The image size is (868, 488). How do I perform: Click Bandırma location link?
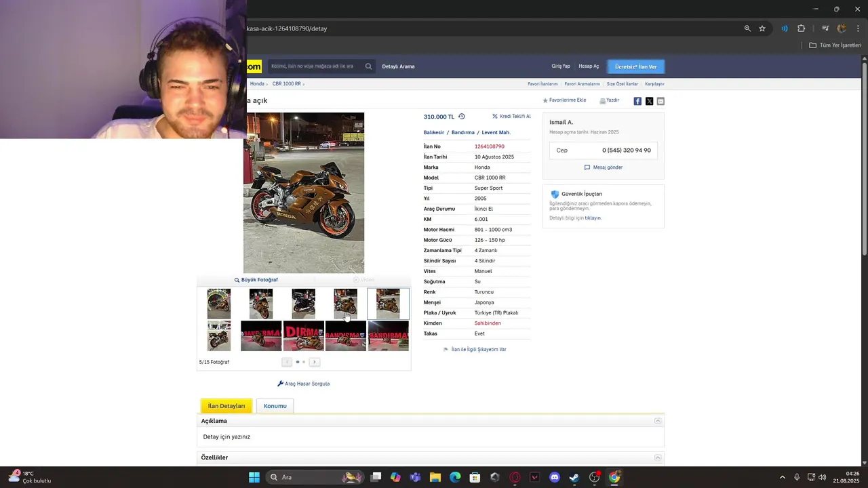coord(463,133)
